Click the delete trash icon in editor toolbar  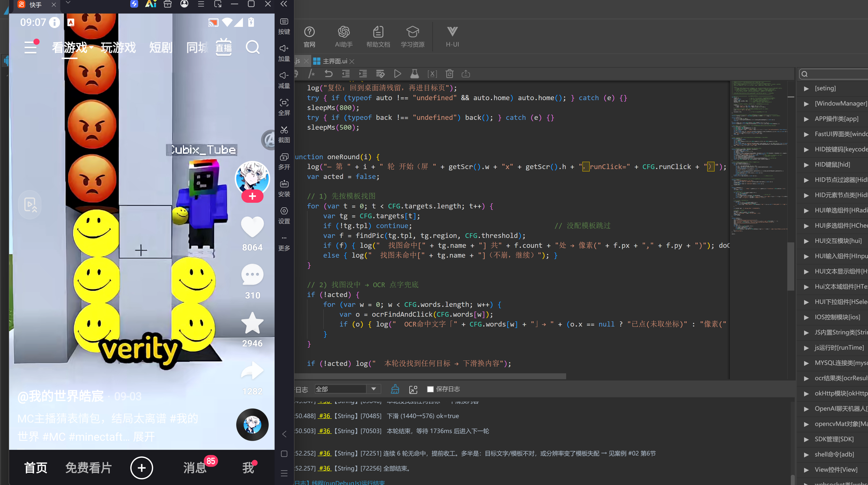pyautogui.click(x=450, y=74)
